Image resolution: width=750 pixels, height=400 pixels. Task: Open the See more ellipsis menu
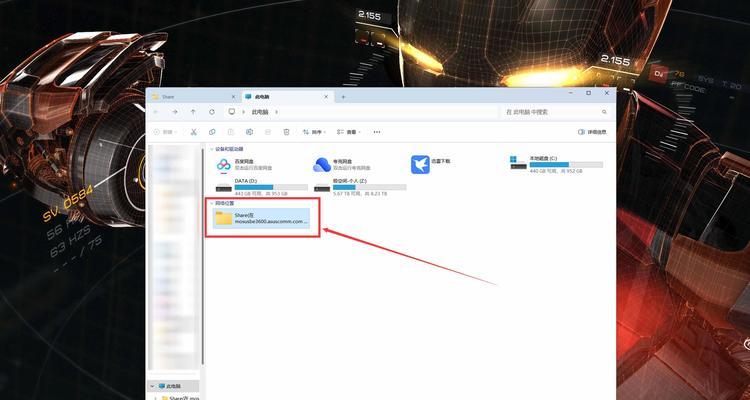(377, 132)
